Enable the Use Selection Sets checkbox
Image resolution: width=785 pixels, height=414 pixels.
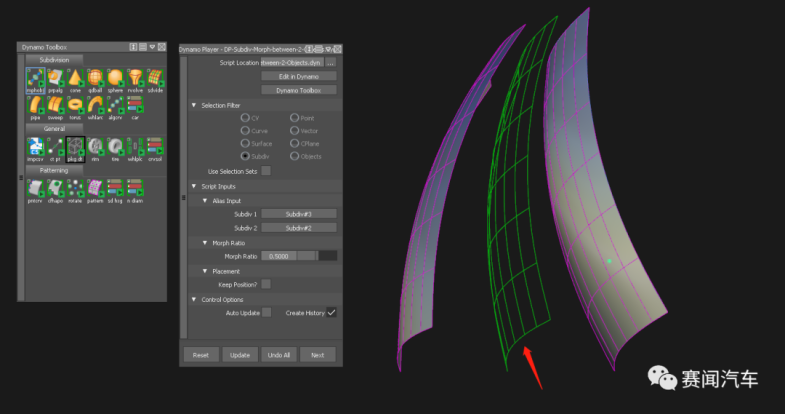click(266, 171)
